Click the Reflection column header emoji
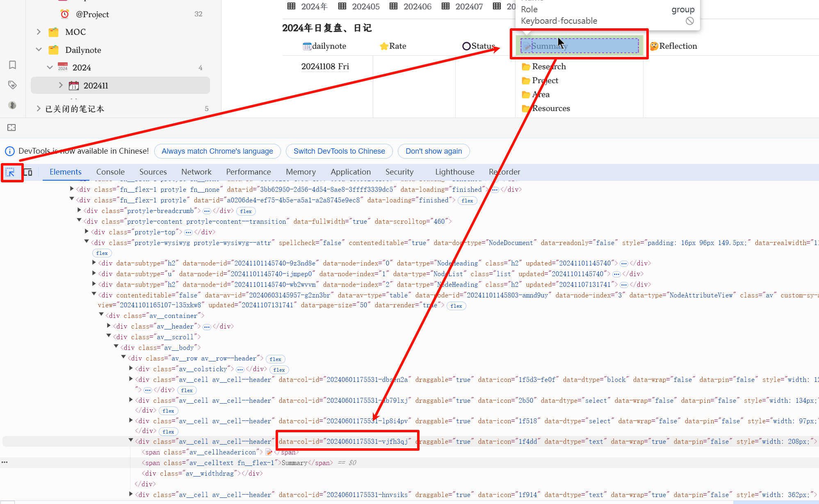 (654, 46)
